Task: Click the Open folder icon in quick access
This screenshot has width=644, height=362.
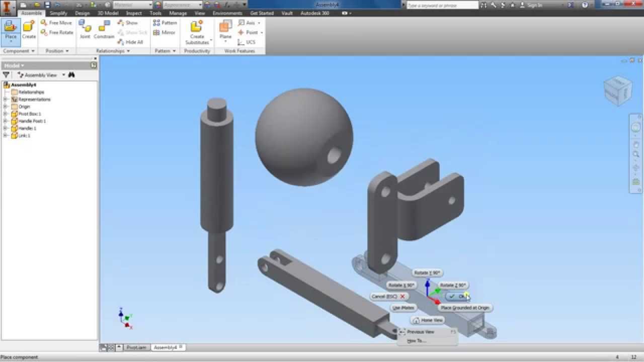Action: 36,5
